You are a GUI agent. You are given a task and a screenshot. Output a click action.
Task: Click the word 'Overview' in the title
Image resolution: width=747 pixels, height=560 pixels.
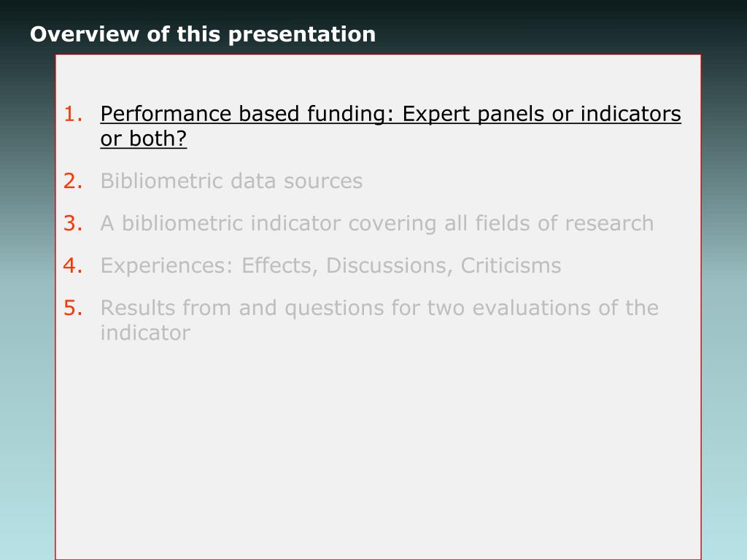[x=85, y=34]
